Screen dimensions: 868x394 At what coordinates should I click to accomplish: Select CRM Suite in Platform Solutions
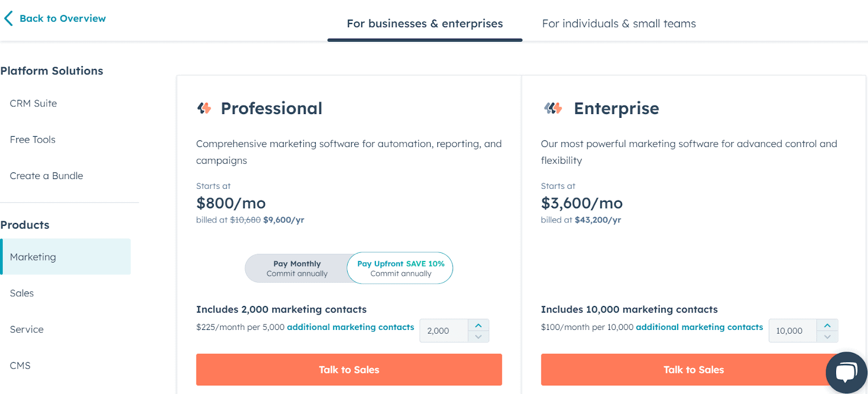click(x=33, y=104)
